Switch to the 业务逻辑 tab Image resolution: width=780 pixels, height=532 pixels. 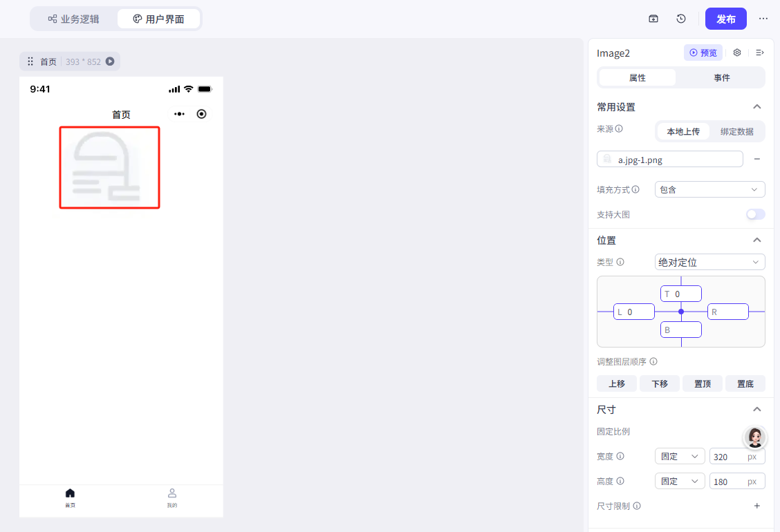[73, 19]
